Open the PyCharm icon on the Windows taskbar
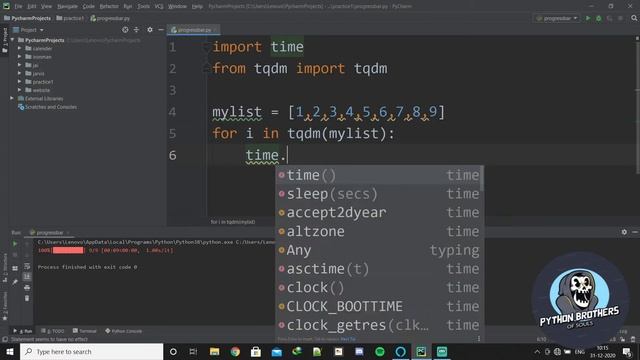This screenshot has height=360, width=640. click(x=421, y=351)
